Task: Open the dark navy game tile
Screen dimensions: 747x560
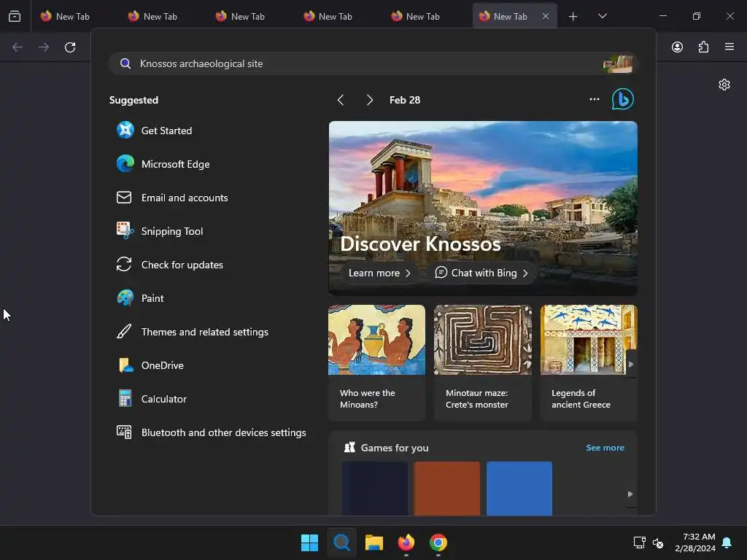Action: (x=375, y=488)
